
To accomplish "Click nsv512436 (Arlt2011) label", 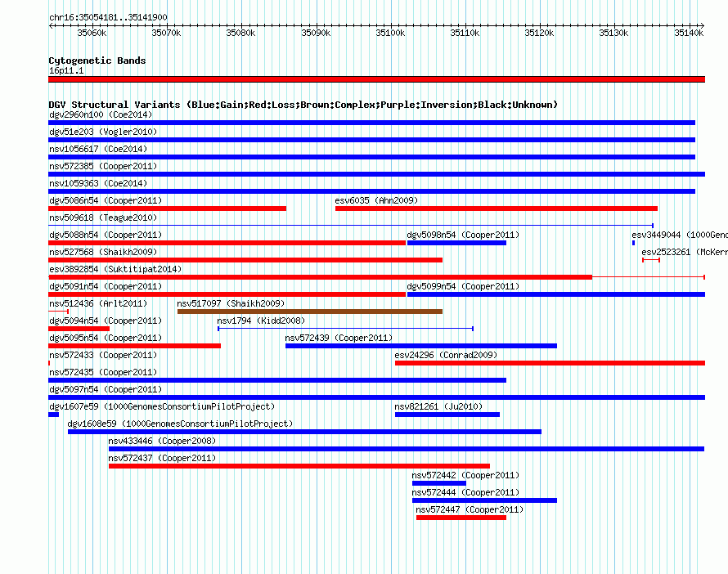I will pyautogui.click(x=98, y=303).
